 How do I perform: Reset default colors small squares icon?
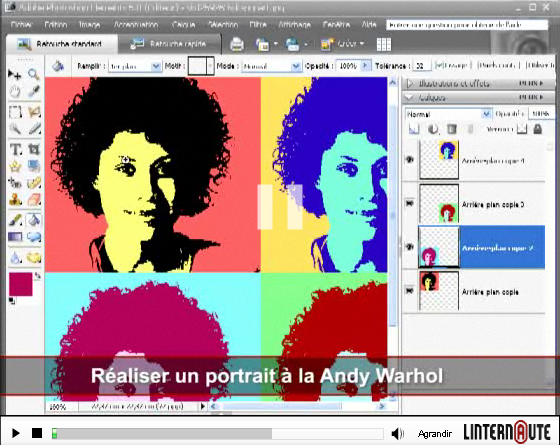click(x=12, y=301)
